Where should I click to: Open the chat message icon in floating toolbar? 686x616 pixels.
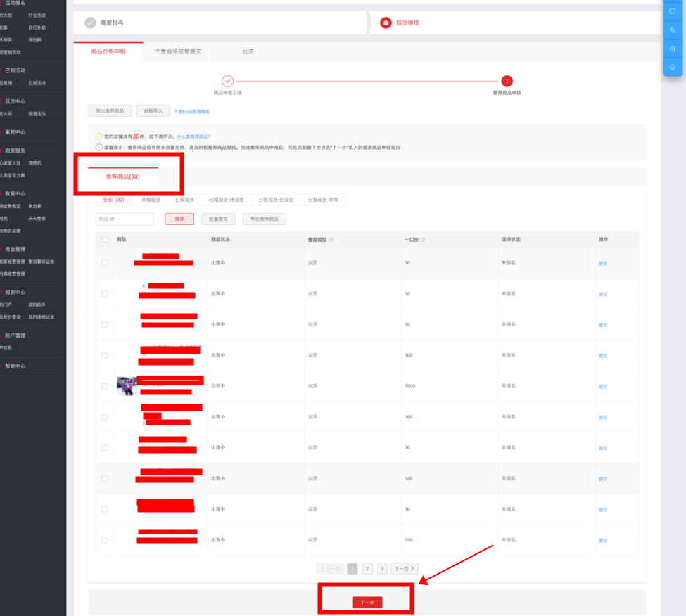pyautogui.click(x=673, y=11)
